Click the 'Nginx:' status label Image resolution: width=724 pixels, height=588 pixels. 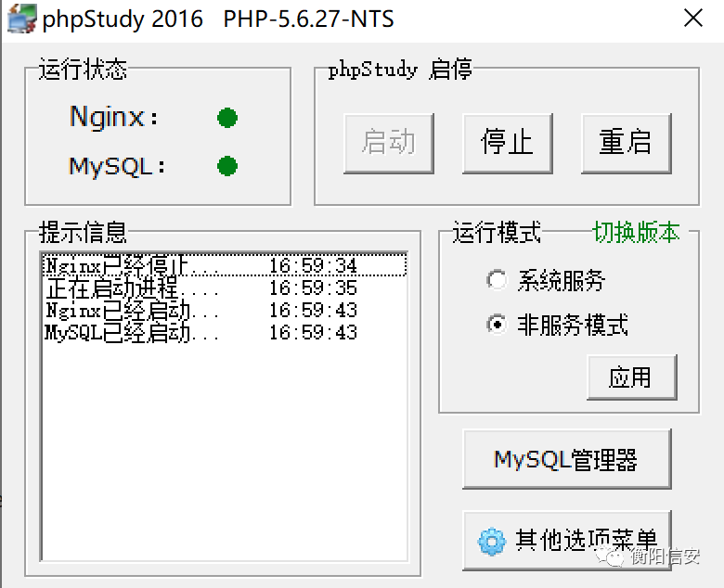(x=113, y=116)
